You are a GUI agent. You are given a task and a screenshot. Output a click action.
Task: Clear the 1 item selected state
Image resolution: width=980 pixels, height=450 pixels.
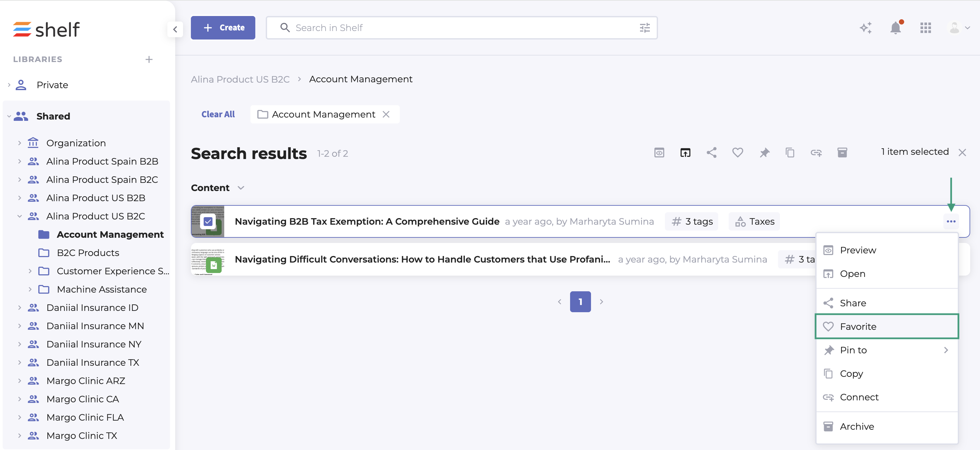tap(962, 153)
